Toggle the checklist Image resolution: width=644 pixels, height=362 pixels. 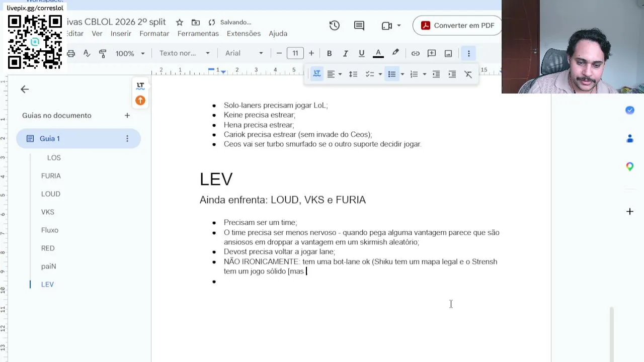(x=369, y=74)
